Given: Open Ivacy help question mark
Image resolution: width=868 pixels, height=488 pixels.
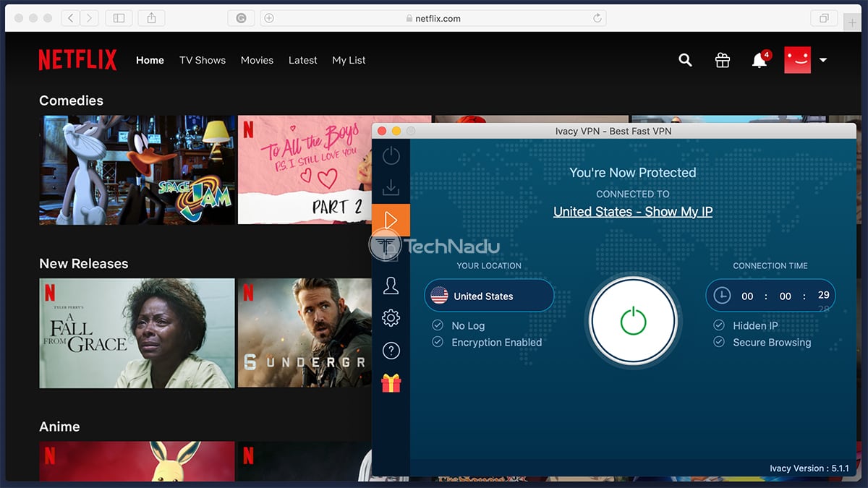Looking at the screenshot, I should pos(391,351).
